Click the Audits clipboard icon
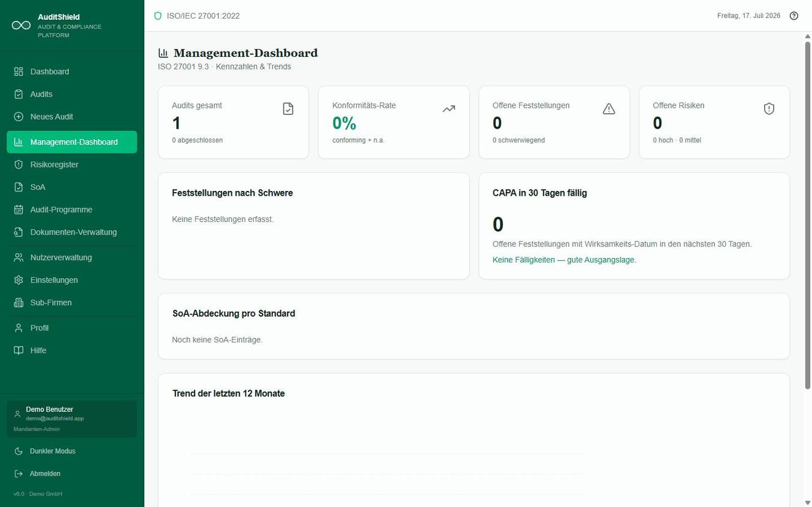The image size is (812, 507). point(19,94)
